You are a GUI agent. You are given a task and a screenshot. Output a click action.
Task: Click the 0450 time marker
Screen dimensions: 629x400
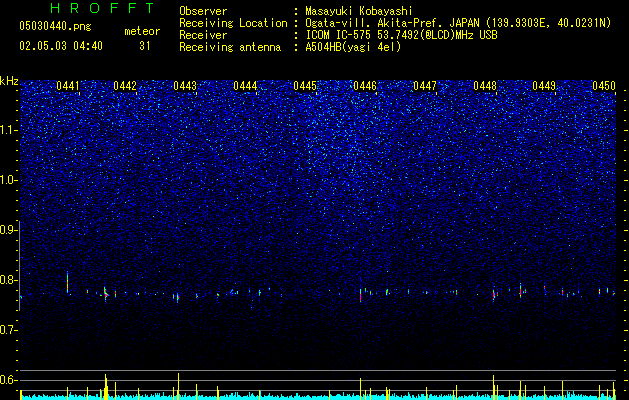604,86
